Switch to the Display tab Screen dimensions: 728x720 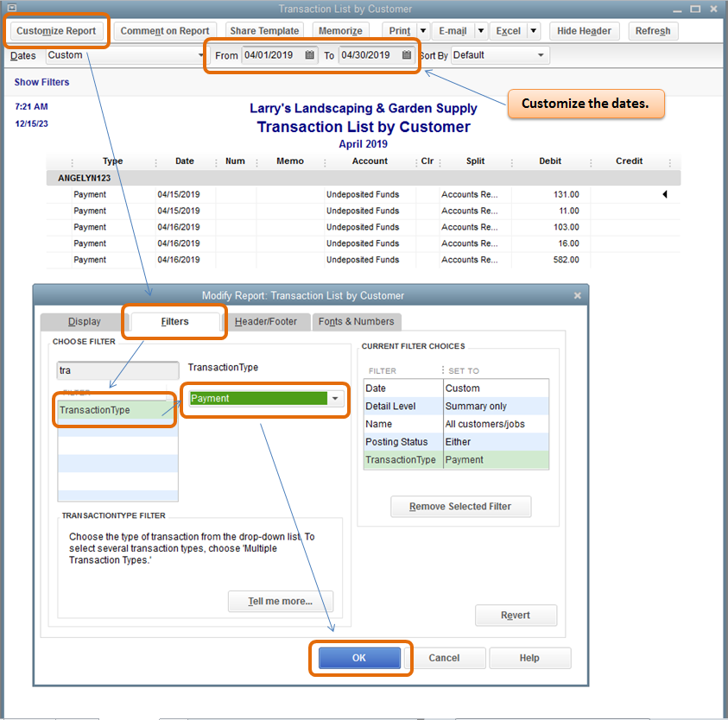(x=84, y=322)
